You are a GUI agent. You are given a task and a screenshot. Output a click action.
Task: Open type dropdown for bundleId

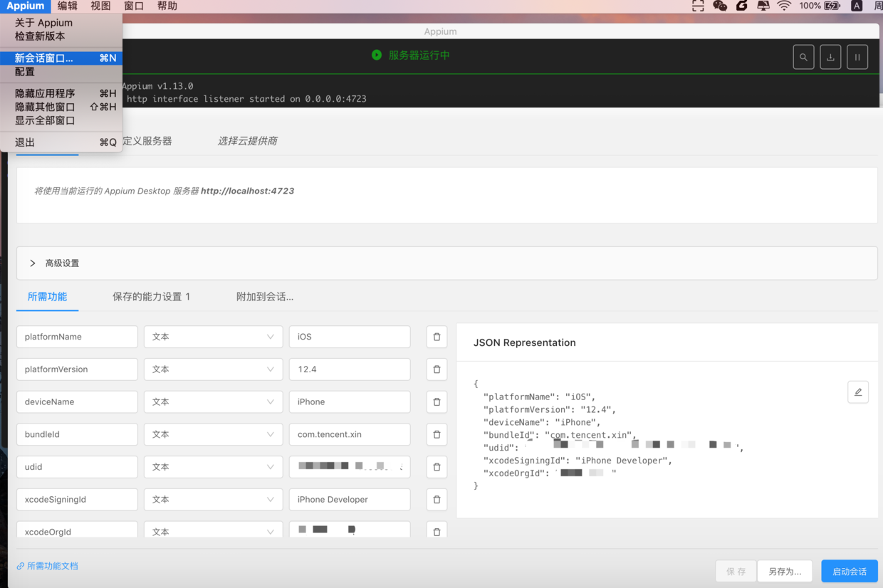pos(214,434)
